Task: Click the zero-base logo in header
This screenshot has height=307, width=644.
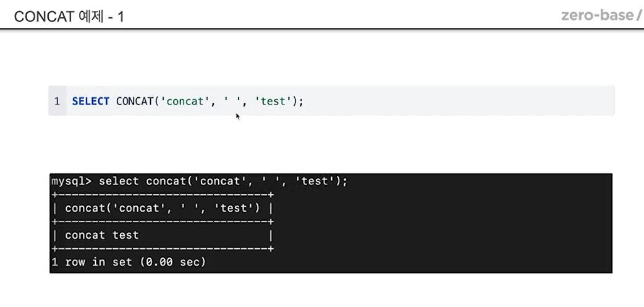Action: tap(602, 15)
